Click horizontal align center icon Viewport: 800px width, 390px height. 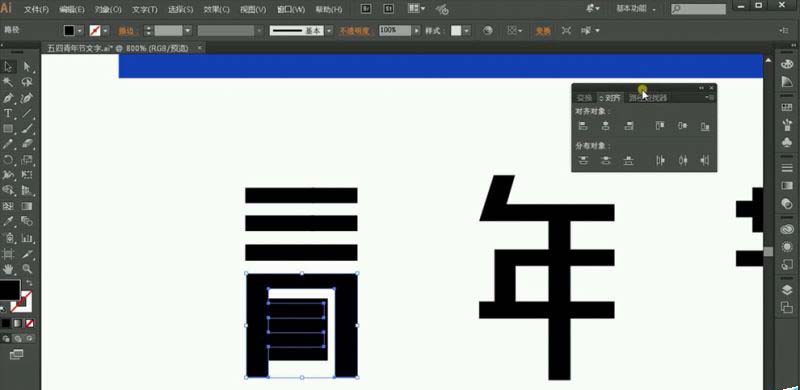tap(606, 126)
